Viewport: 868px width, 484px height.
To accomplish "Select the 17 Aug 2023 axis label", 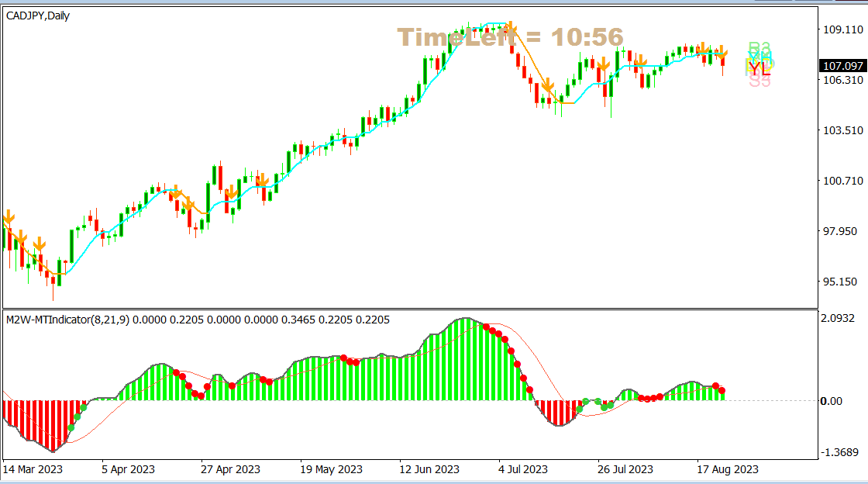I will point(727,470).
